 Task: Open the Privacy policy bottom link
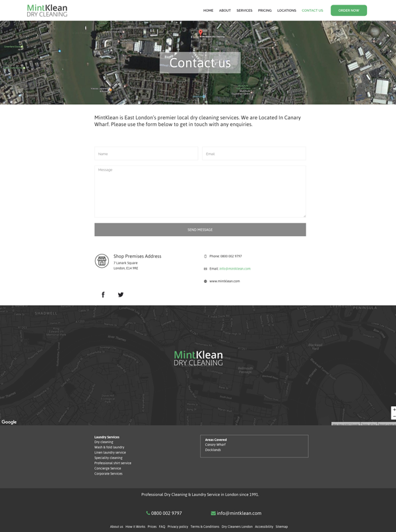[178, 527]
